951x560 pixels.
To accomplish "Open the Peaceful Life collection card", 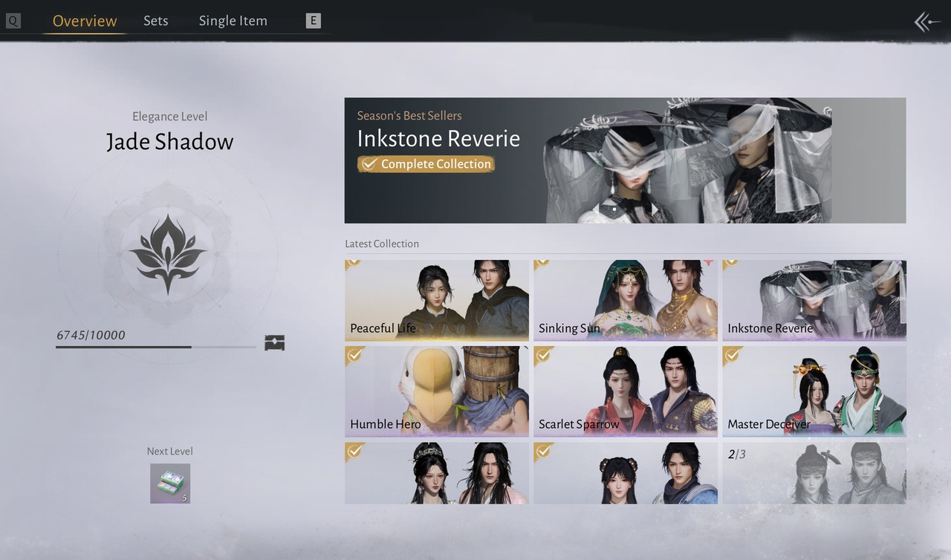I will coord(437,300).
